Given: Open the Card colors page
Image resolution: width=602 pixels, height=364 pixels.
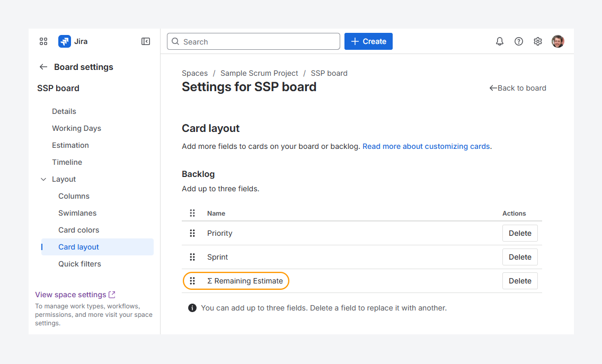Looking at the screenshot, I should coord(79,230).
